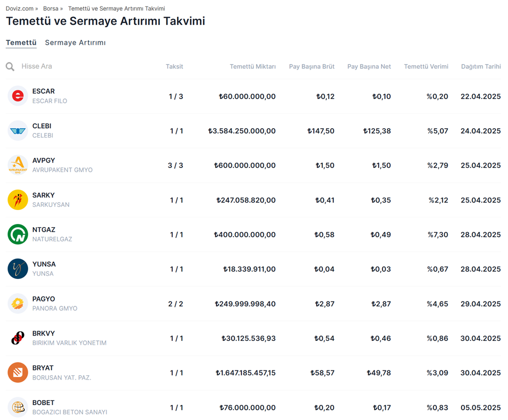Click the yellow SARKY logo icon
The height and width of the screenshot is (420, 508).
tap(18, 200)
